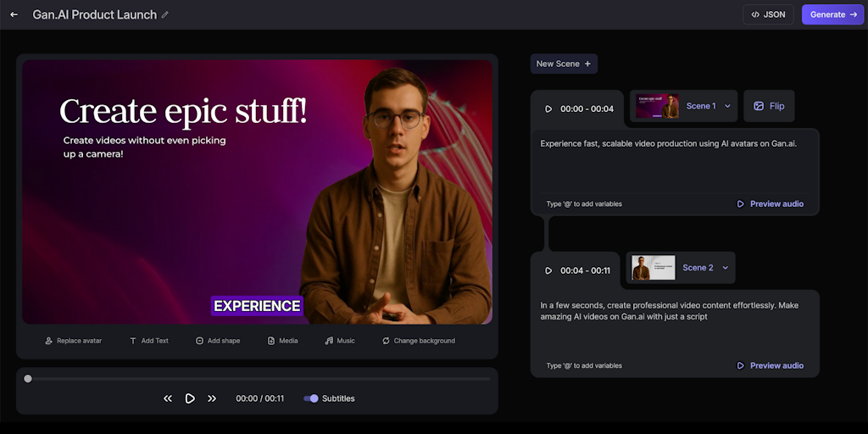This screenshot has width=868, height=434.
Task: Toggle the Subtitles switch
Action: (311, 398)
